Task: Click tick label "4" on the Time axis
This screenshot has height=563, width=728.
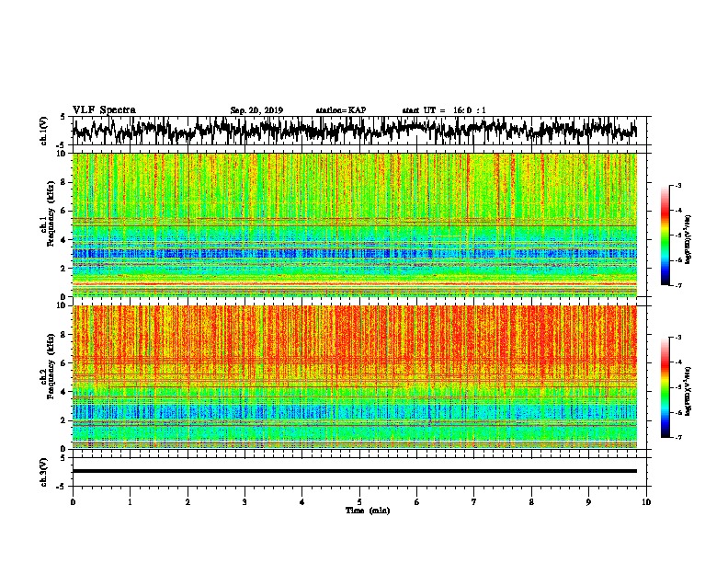Action: tap(302, 502)
